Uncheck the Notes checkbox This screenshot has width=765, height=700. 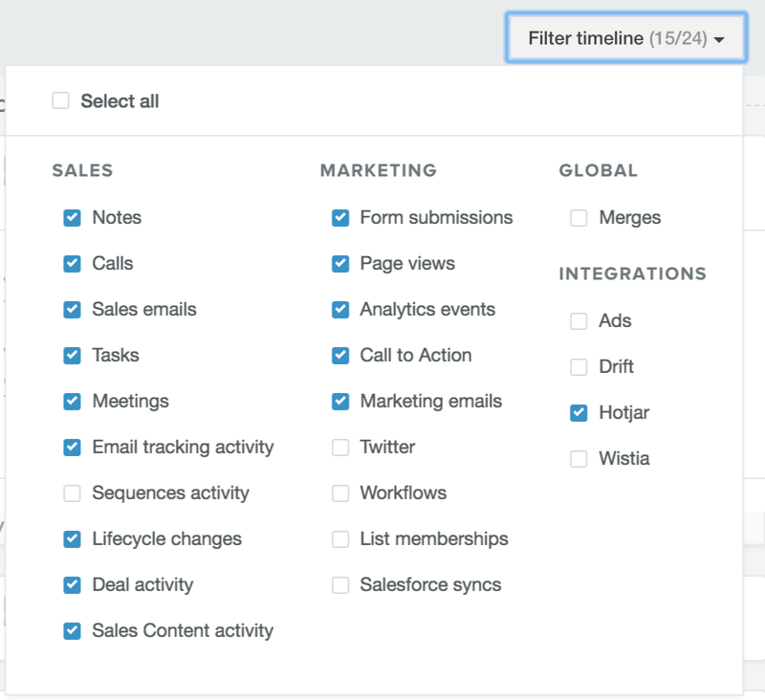[x=73, y=218]
